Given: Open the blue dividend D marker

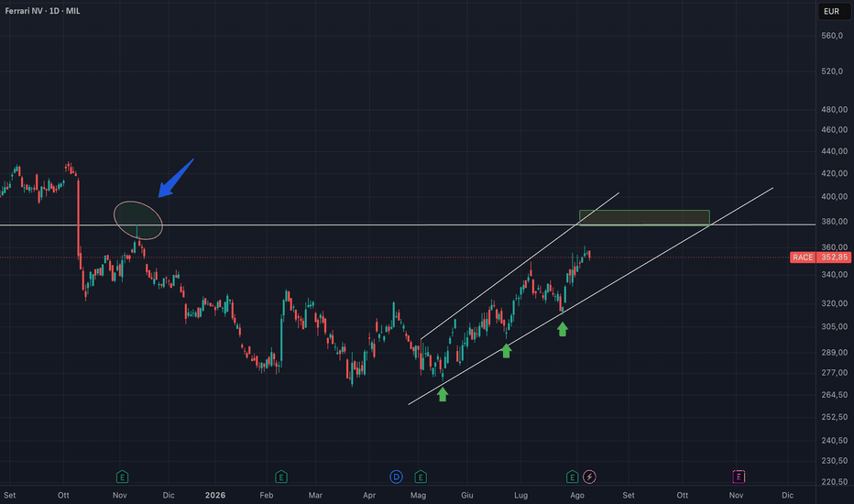Looking at the screenshot, I should [396, 477].
